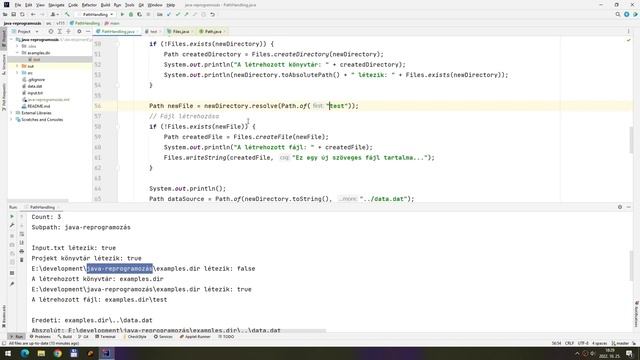This screenshot has height=360, width=640.
Task: Switch to the Path.java editor tab
Action: (x=212, y=31)
